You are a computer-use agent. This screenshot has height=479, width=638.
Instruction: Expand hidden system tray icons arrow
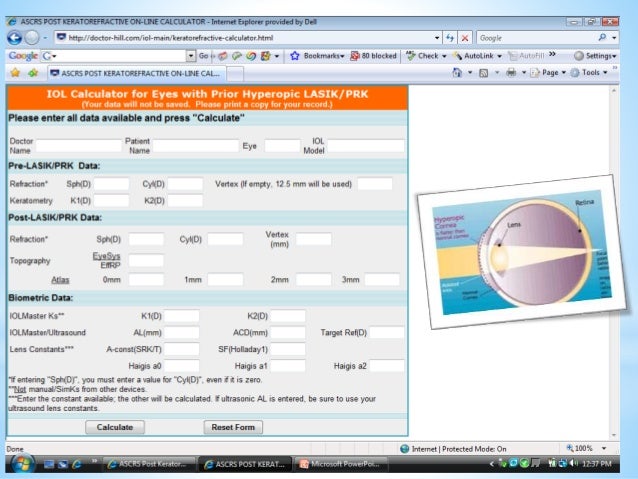tap(492, 464)
